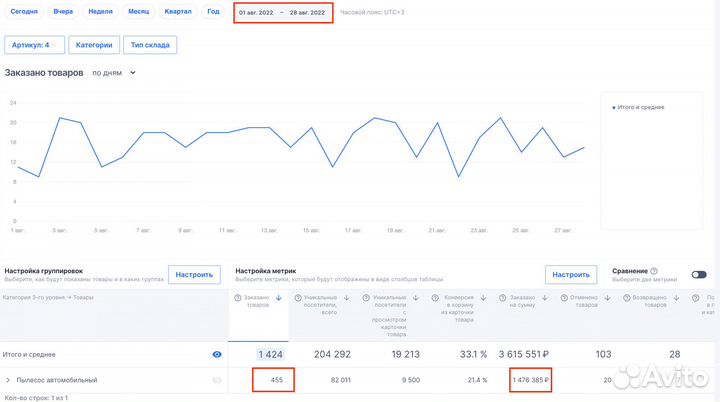Image resolution: width=720 pixels, height=402 pixels.
Task: Toggle eye visibility for 'Итого и среднее' row
Action: (x=217, y=354)
